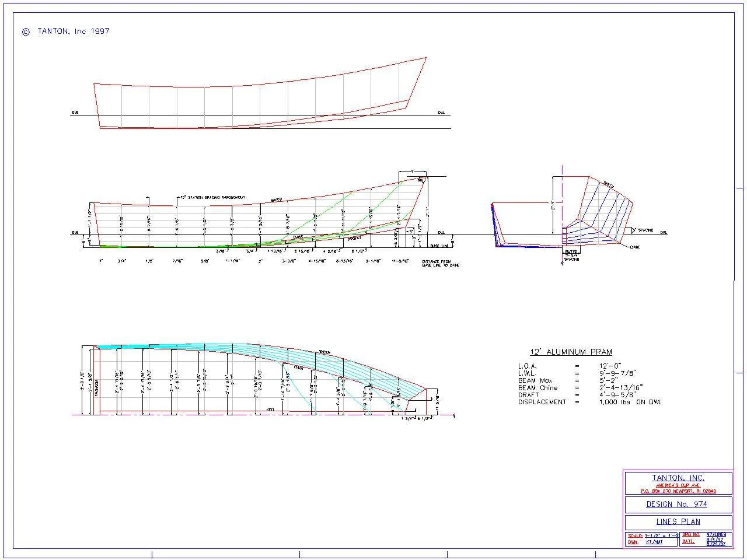
Task: Click the 'P.O. BOX 270 NEWPORT, RI 02840' line
Action: [678, 491]
